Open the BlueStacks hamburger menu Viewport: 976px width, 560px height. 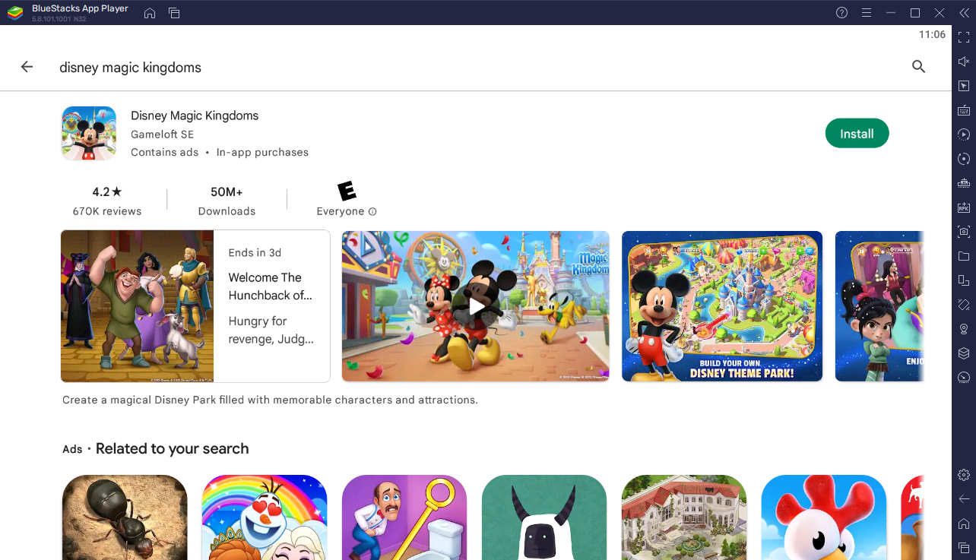pyautogui.click(x=866, y=13)
